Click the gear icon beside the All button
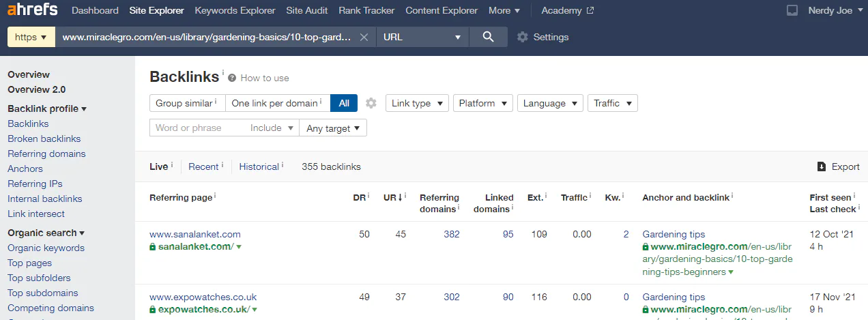The width and height of the screenshot is (868, 320). pyautogui.click(x=371, y=103)
